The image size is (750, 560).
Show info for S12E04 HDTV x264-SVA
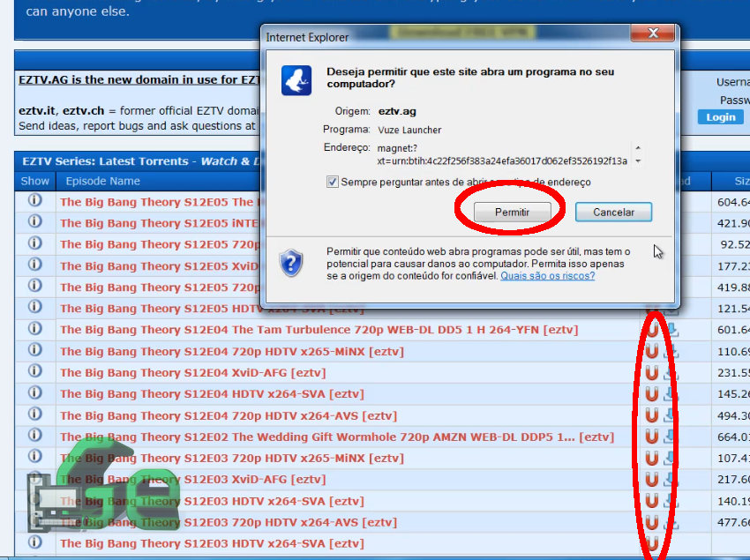[x=35, y=392]
